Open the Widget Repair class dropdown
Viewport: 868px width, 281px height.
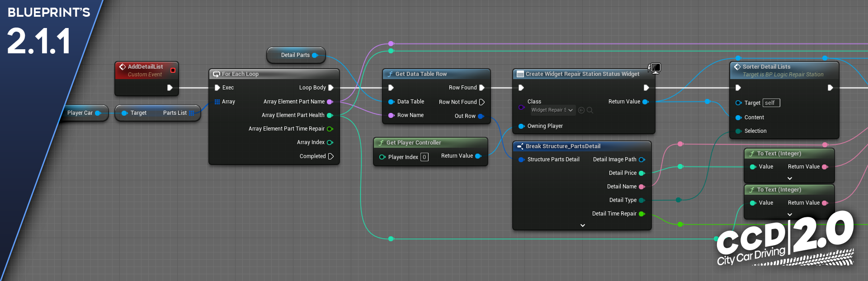[x=552, y=110]
